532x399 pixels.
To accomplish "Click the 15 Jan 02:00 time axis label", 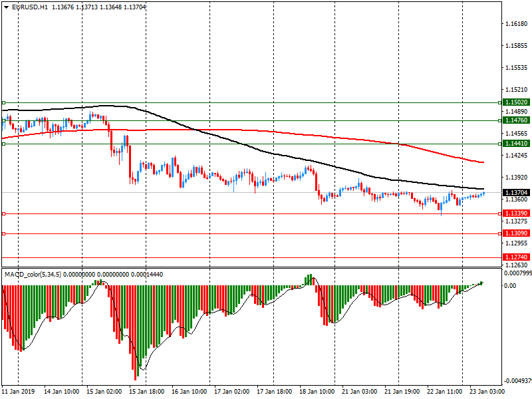I will coord(104,391).
